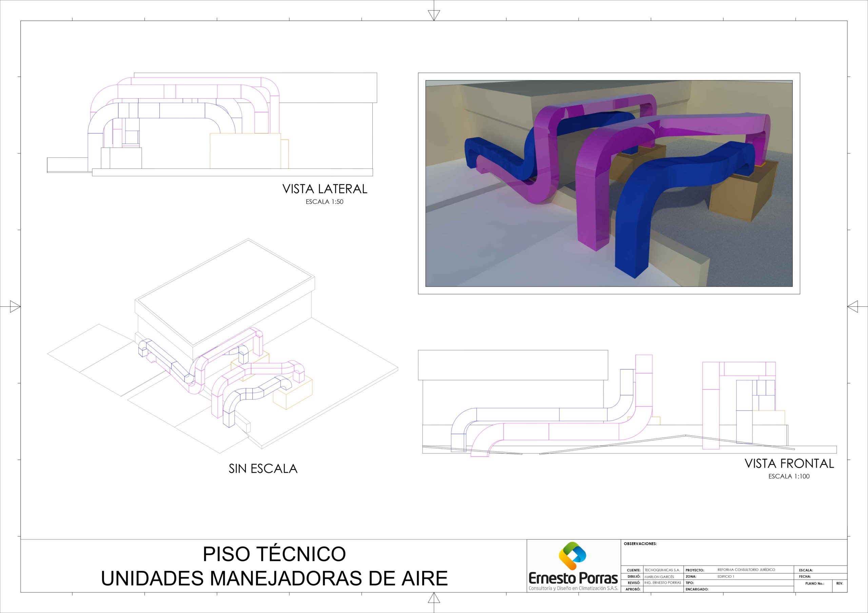Click the 'FECHA:' title block field
868x613 pixels.
805,577
